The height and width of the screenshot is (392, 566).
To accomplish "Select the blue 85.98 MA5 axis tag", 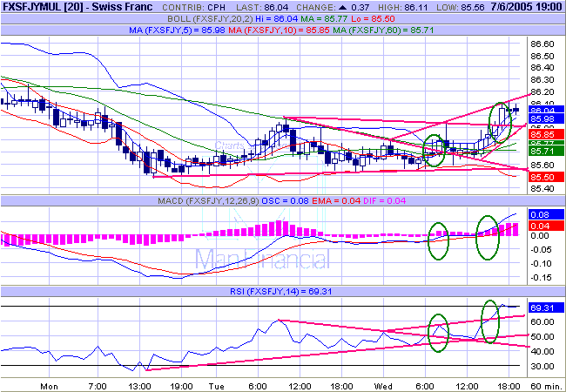I will 546,119.
